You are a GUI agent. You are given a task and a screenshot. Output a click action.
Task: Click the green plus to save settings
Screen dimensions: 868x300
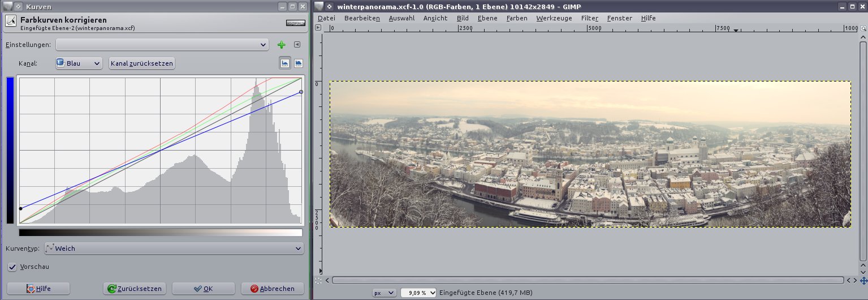(x=282, y=45)
